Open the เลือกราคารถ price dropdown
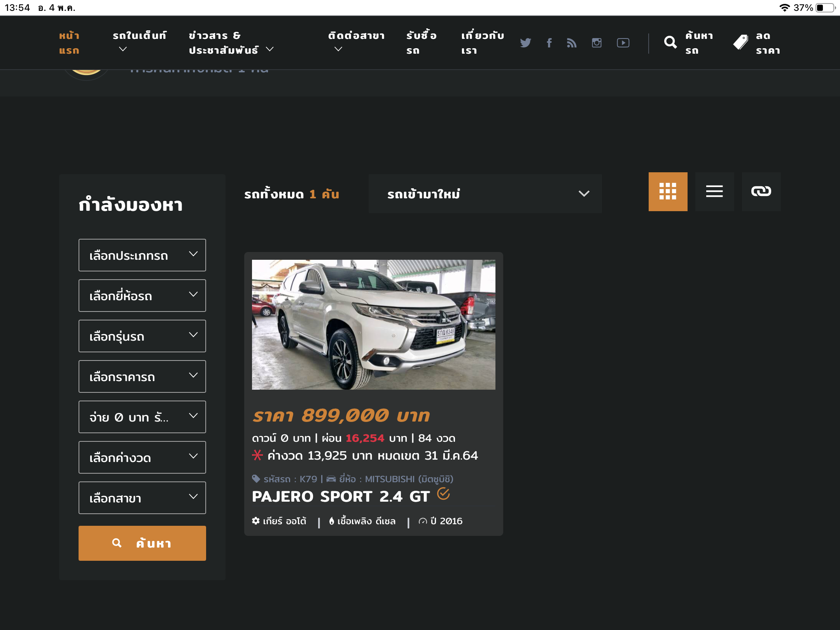Image resolution: width=840 pixels, height=630 pixels. tap(142, 376)
